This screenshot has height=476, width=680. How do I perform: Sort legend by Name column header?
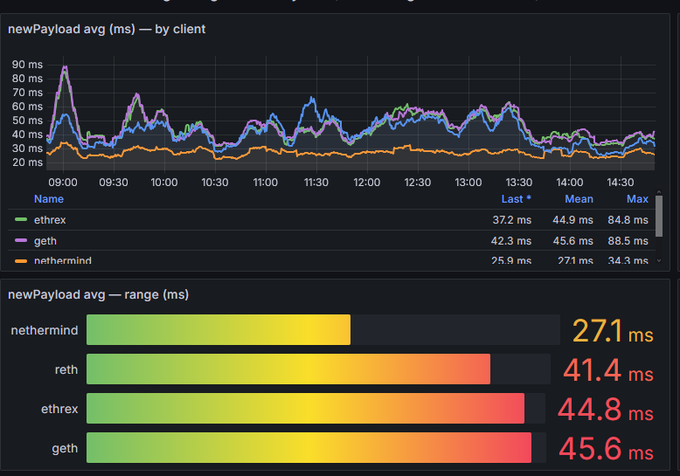(49, 199)
